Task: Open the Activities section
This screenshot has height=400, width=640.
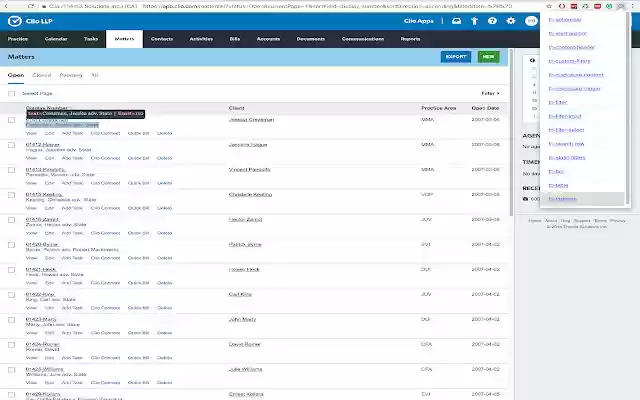Action: [201, 39]
